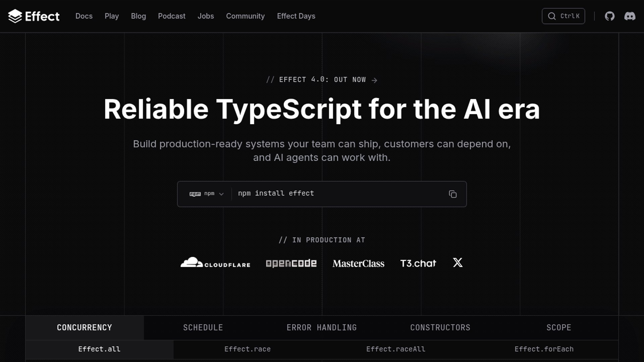Image resolution: width=644 pixels, height=362 pixels.
Task: Open the GitHub icon link
Action: click(609, 16)
